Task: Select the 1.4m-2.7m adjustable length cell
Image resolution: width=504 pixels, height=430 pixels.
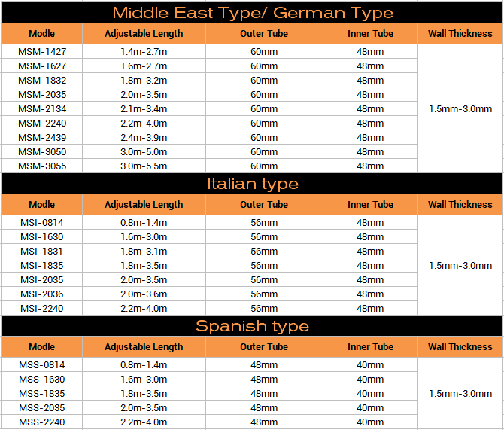Action: pyautogui.click(x=144, y=52)
